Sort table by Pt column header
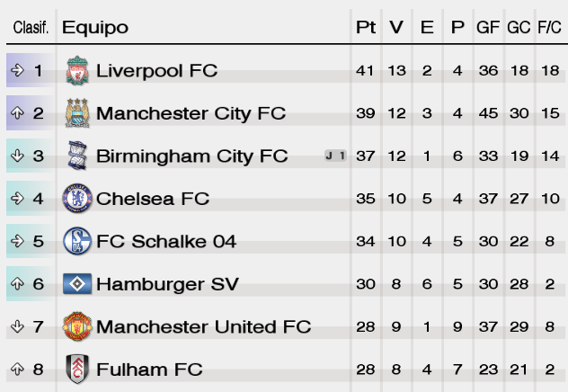 (366, 27)
